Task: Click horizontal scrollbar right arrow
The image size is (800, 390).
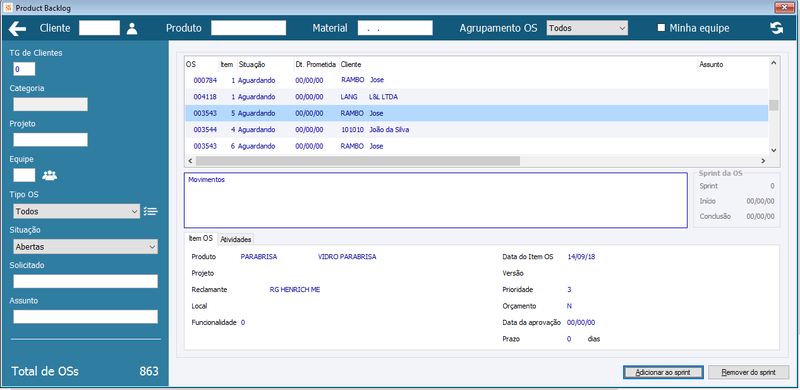Action: tap(763, 161)
